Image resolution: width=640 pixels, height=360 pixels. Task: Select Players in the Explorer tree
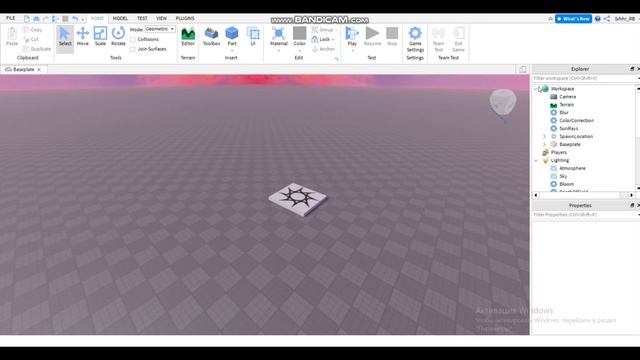coord(558,152)
